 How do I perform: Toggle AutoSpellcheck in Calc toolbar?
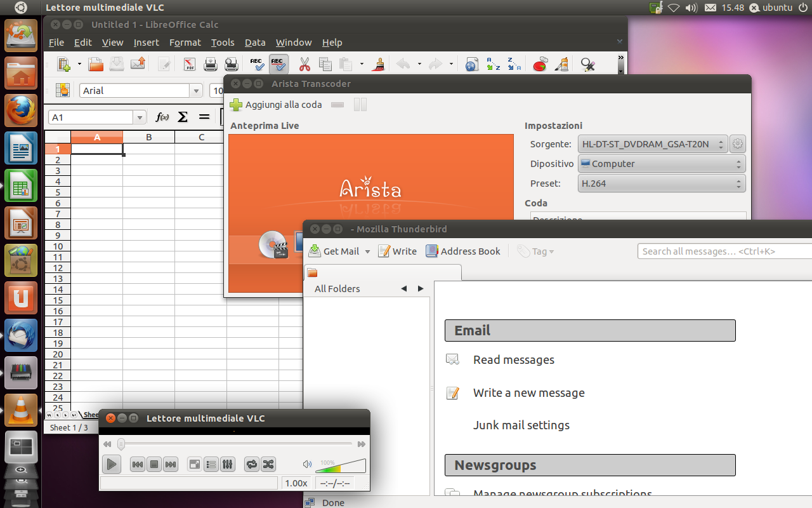pos(278,64)
